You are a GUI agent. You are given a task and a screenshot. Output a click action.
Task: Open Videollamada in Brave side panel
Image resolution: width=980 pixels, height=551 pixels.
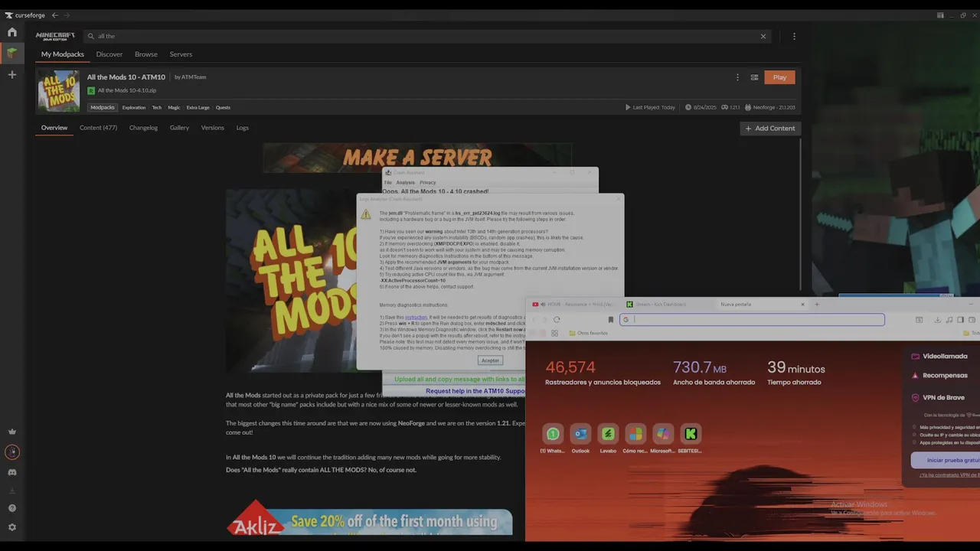pos(939,356)
